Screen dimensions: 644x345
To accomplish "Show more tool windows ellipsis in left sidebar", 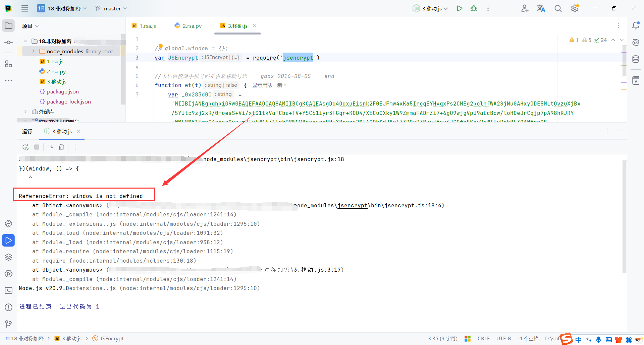I will tap(8, 81).
